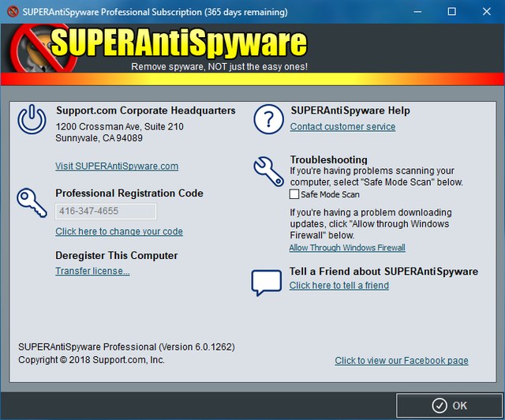Select 'Click here to change your code'
The height and width of the screenshot is (420, 505).
[x=119, y=231]
